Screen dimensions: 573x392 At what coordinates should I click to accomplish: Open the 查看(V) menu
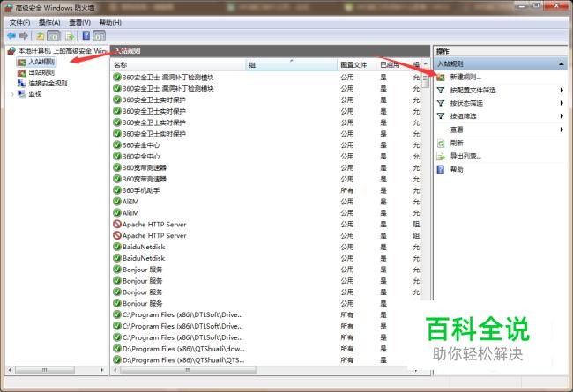79,23
